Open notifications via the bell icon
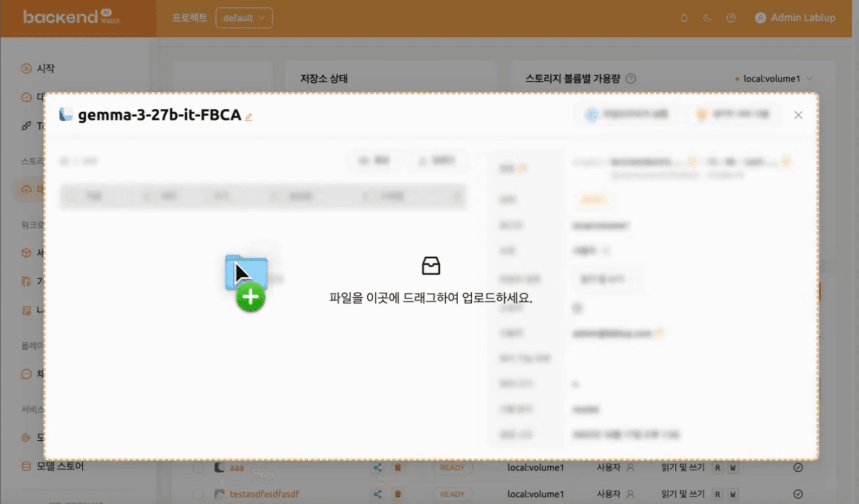 pos(684,18)
